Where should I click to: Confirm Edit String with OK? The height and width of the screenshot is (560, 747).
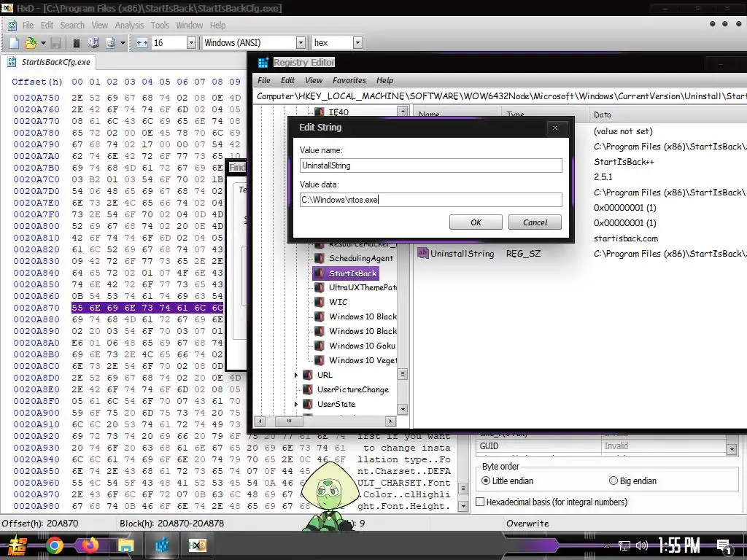[x=476, y=222]
